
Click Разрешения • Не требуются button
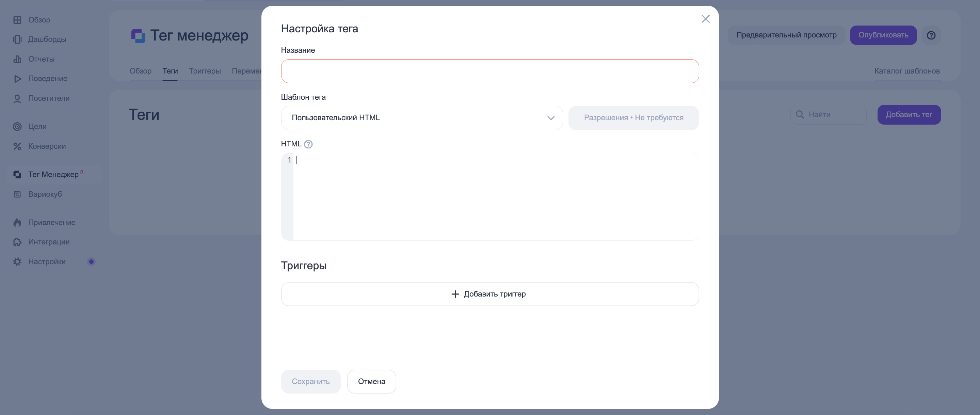pos(633,118)
